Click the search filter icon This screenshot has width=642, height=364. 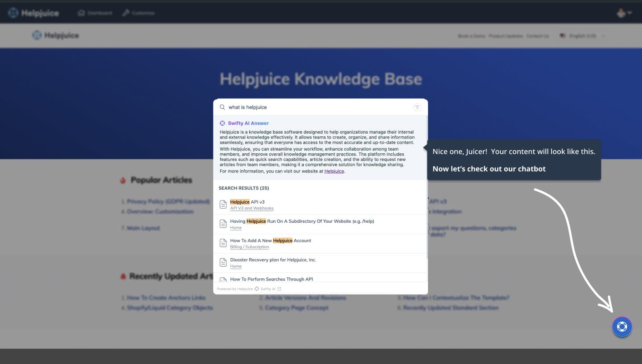coord(417,107)
